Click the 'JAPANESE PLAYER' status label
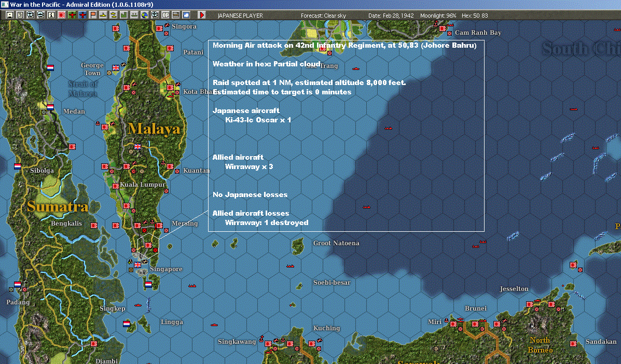 (x=240, y=16)
